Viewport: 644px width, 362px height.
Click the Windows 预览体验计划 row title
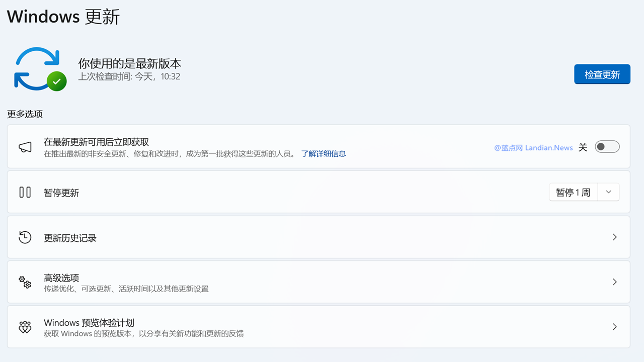pos(89,323)
